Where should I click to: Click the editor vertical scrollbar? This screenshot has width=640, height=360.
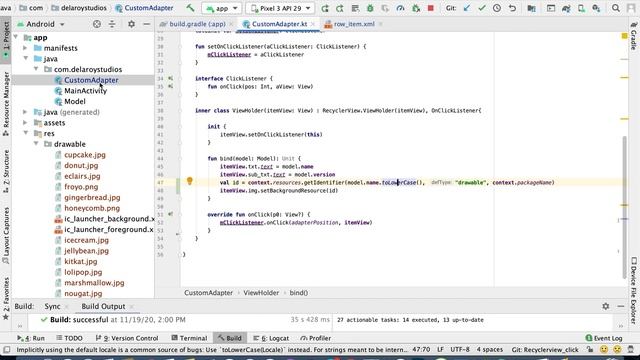point(624,208)
